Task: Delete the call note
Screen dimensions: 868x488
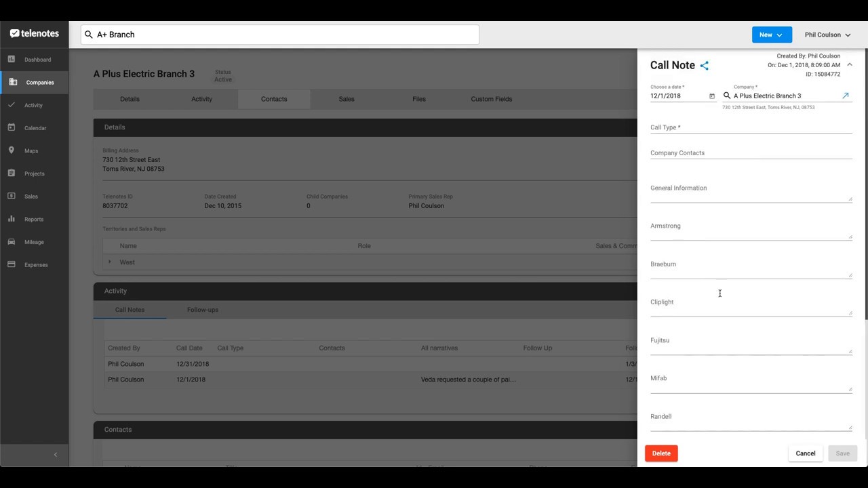Action: [x=661, y=453]
